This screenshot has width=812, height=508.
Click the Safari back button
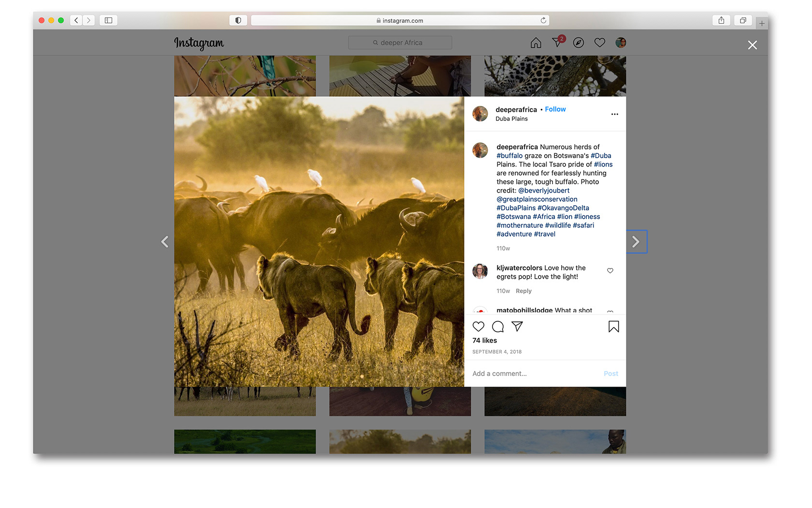pos(76,20)
